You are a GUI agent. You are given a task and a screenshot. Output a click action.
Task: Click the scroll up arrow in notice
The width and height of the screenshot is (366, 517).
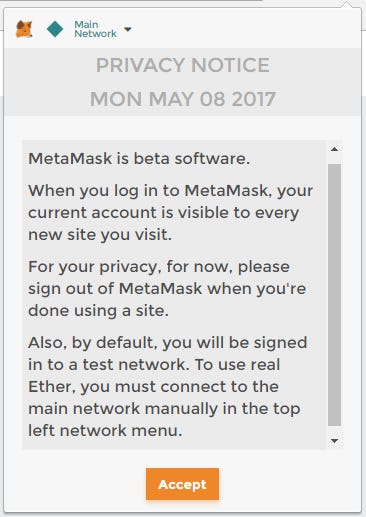point(334,149)
